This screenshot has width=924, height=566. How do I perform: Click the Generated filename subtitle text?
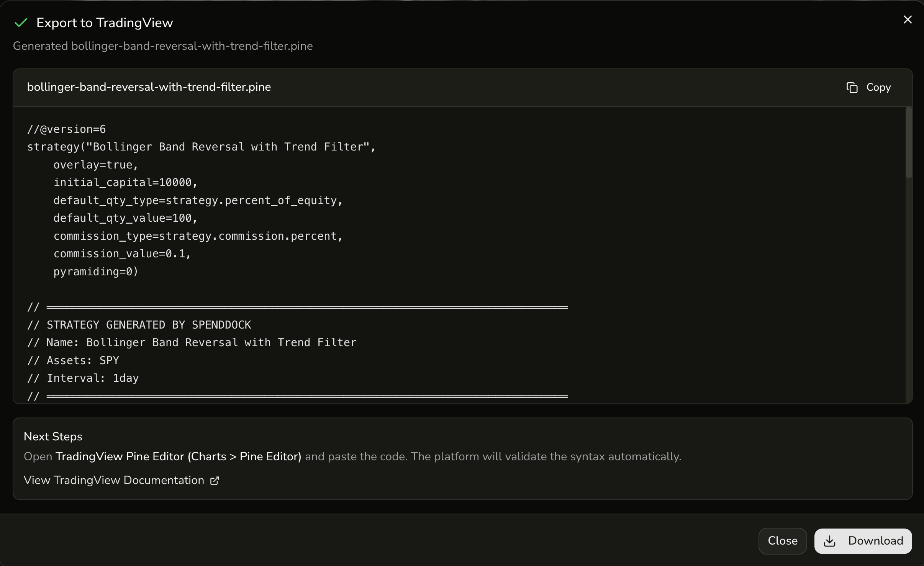coord(162,46)
